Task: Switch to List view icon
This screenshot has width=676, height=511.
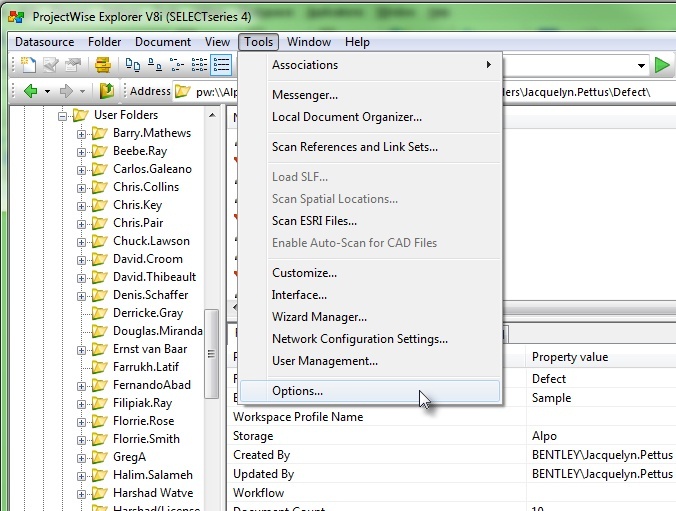Action: click(x=199, y=65)
